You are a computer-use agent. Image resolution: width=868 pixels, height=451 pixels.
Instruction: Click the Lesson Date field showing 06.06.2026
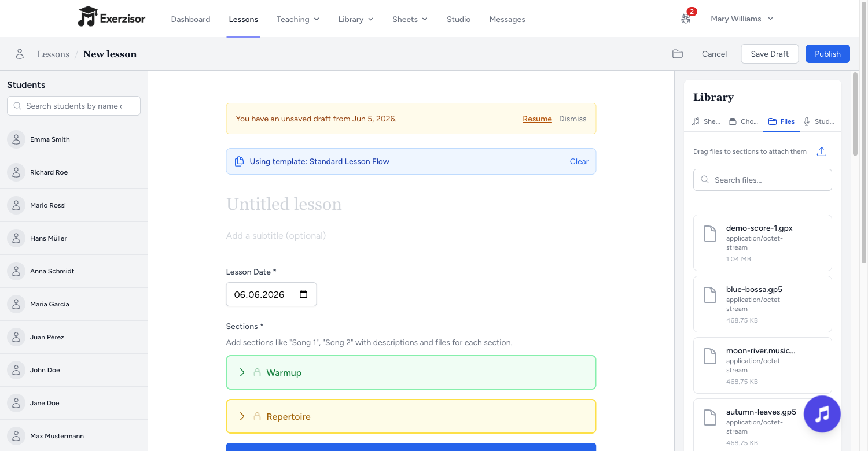271,294
